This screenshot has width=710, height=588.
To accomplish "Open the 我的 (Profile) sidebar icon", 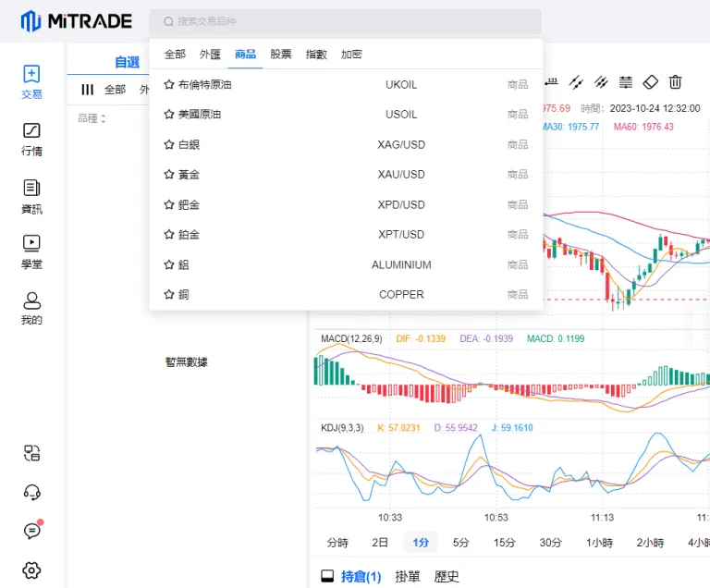I will click(31, 309).
